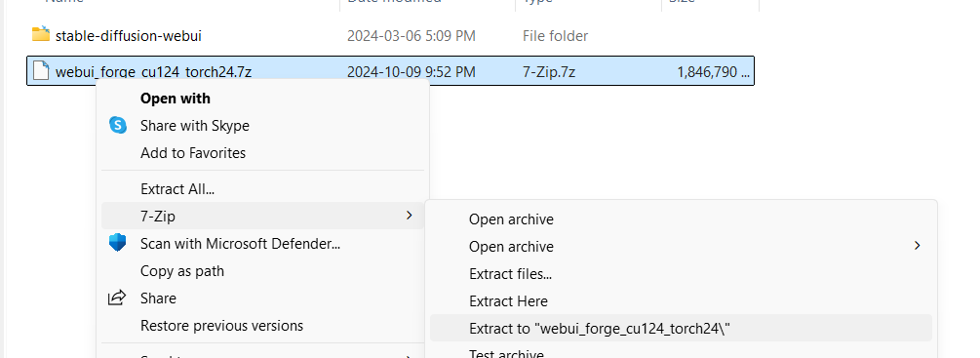Expand the second Open archive submenu arrow

click(917, 246)
